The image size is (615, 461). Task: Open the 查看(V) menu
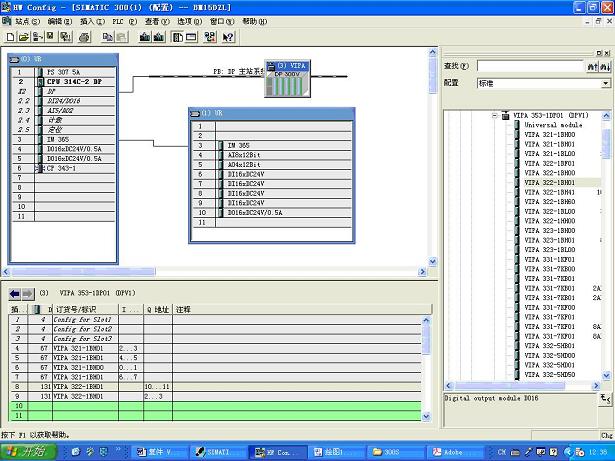coord(157,22)
